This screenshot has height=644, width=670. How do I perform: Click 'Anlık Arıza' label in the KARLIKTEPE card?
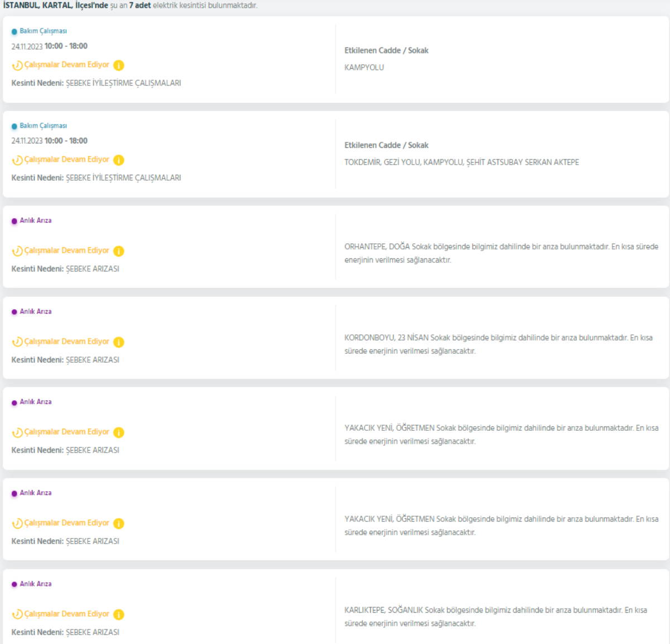pos(36,584)
